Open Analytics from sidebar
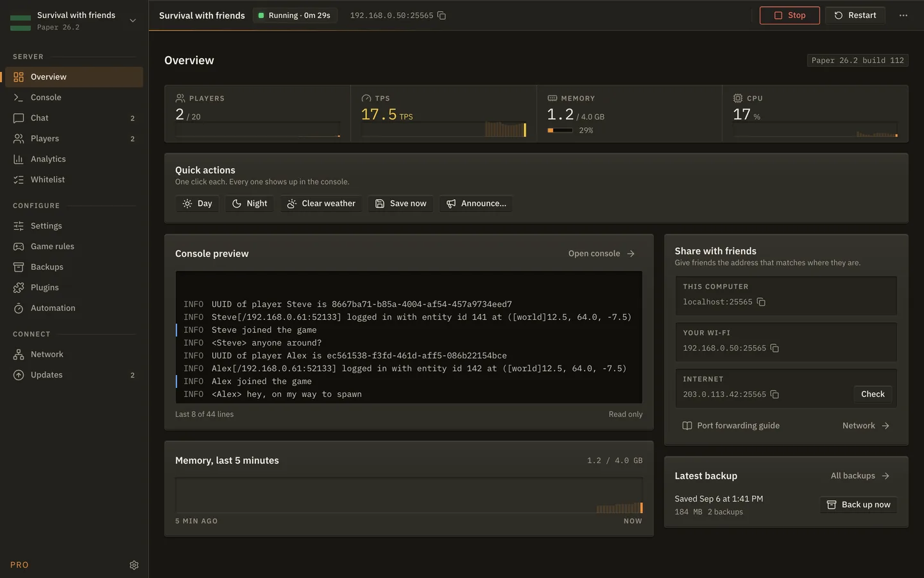This screenshot has height=578, width=924. pyautogui.click(x=74, y=159)
